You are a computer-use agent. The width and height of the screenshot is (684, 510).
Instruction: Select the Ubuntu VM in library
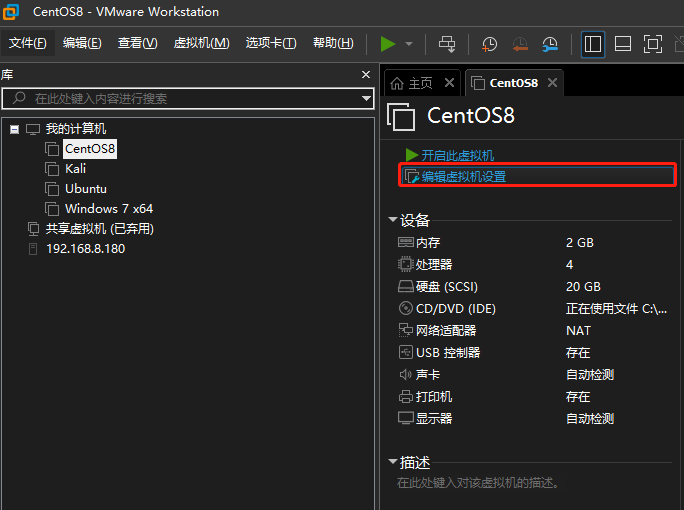tap(86, 189)
